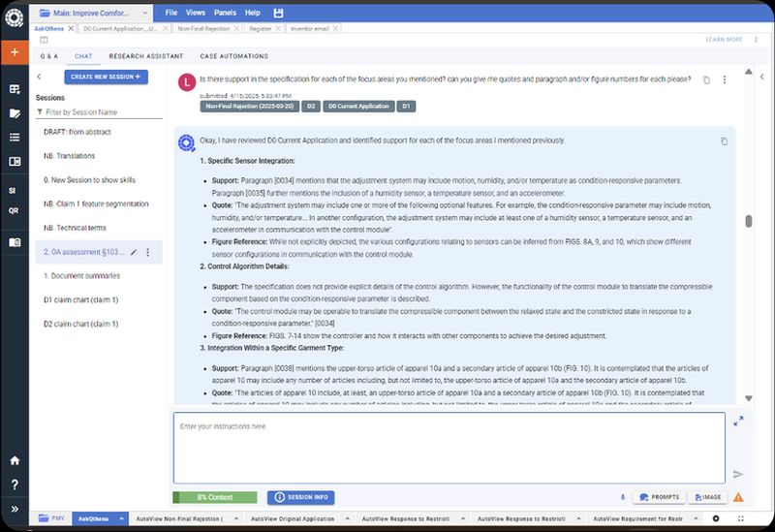Screen dimensions: 775x532
Task: Click the orange plus button in the sidebar
Action: tap(14, 51)
